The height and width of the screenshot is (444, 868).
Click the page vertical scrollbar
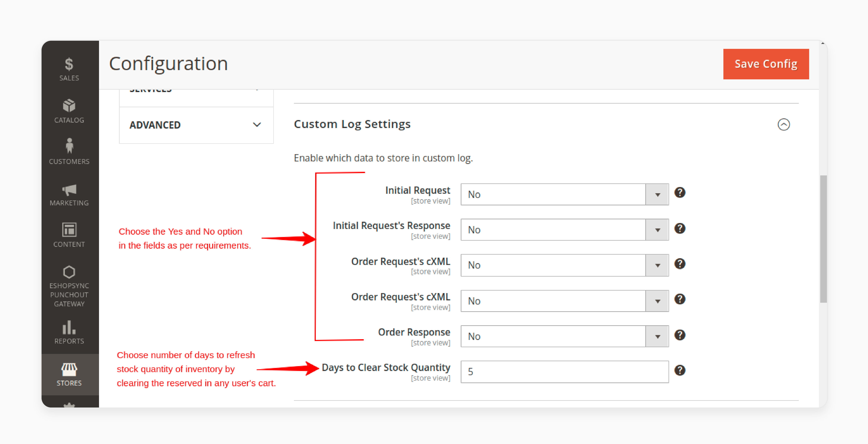(823, 239)
